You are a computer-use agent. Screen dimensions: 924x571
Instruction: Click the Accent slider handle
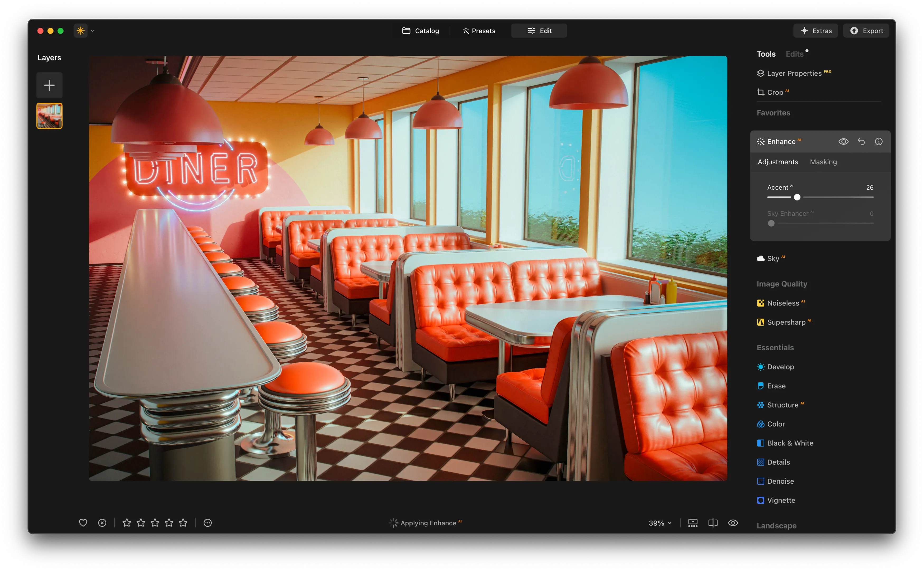(x=797, y=197)
